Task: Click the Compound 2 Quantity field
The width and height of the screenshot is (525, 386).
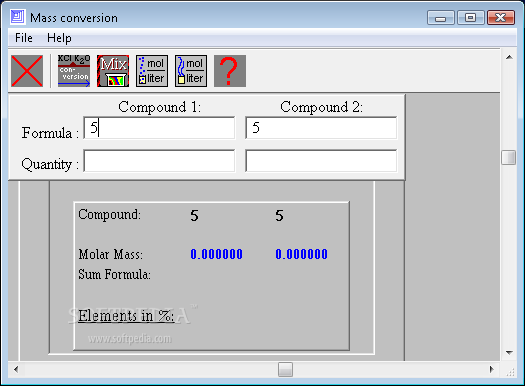Action: point(321,161)
